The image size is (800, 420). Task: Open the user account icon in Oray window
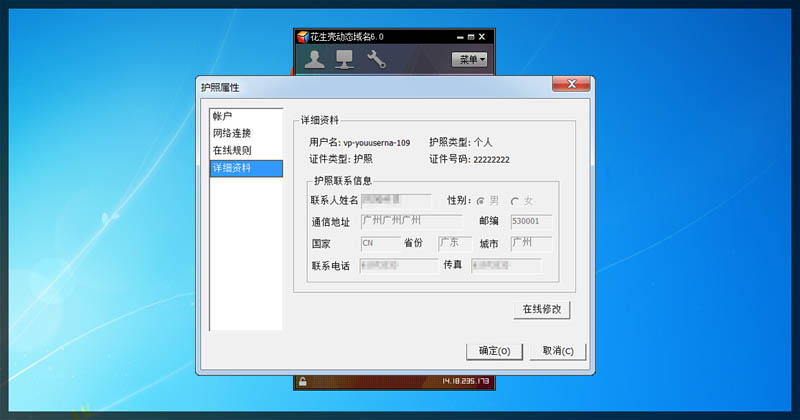pos(314,59)
